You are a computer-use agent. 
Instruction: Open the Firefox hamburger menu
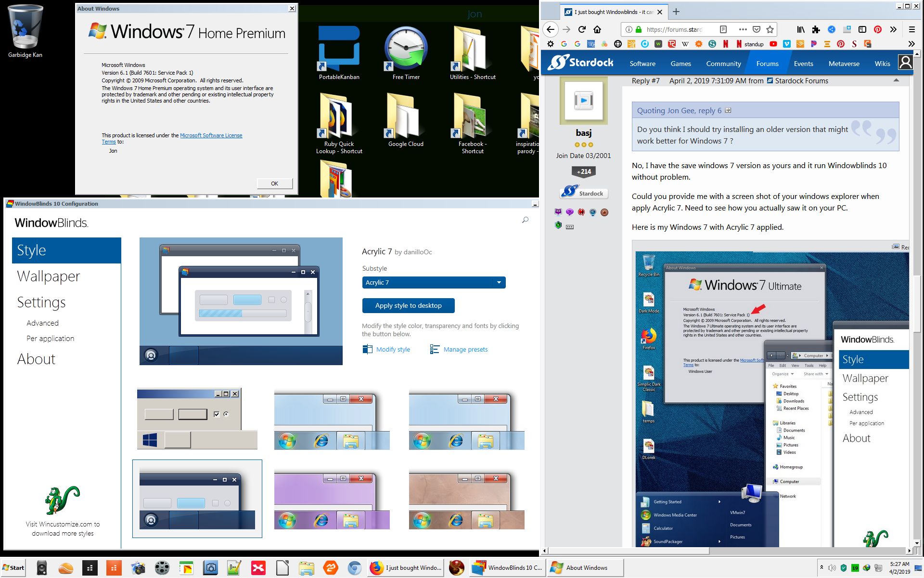tap(911, 29)
